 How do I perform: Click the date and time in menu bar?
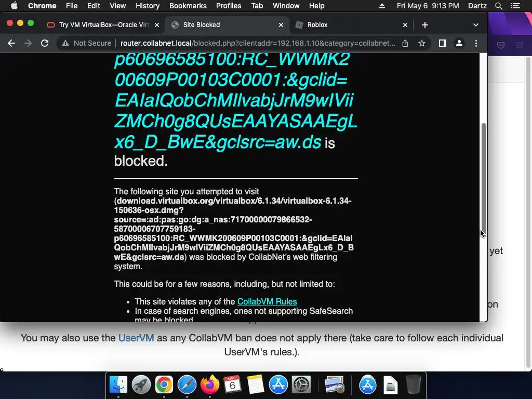(428, 6)
